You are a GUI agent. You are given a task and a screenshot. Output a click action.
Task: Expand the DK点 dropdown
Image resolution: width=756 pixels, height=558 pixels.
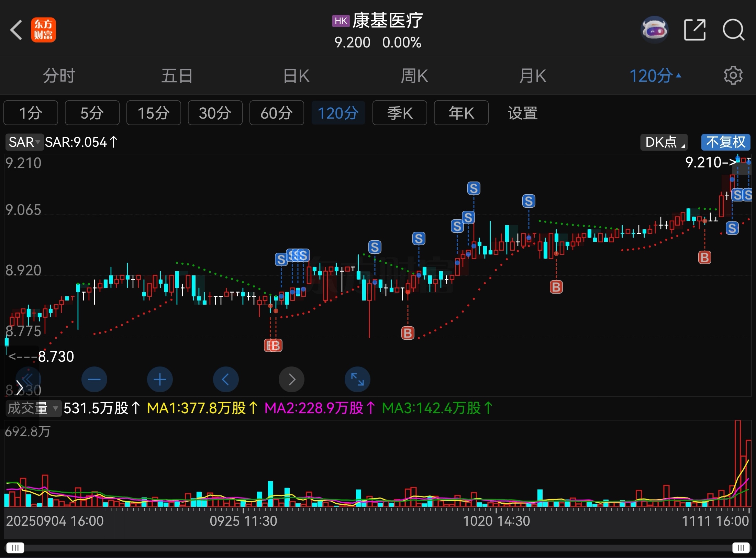click(x=664, y=142)
